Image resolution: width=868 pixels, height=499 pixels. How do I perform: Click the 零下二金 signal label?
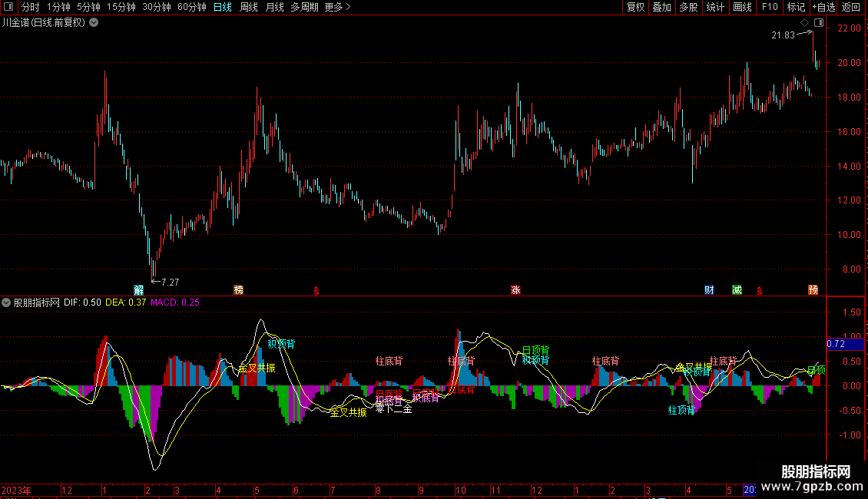pyautogui.click(x=393, y=409)
